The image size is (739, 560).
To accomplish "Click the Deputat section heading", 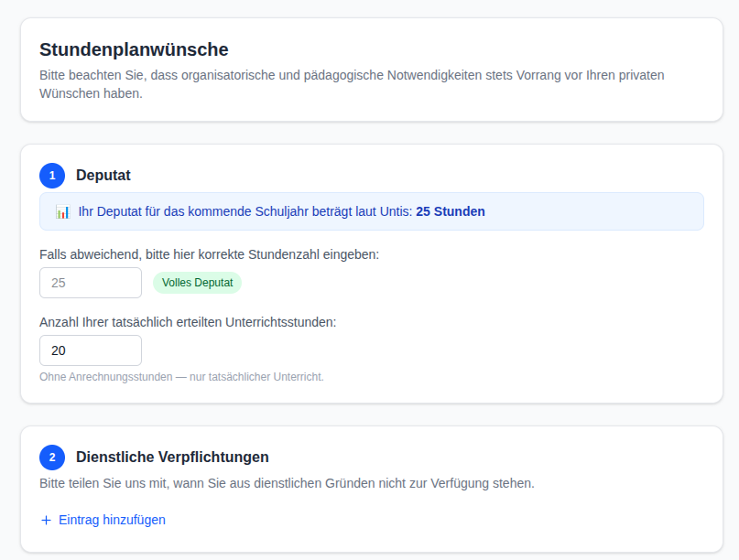I will pyautogui.click(x=103, y=175).
